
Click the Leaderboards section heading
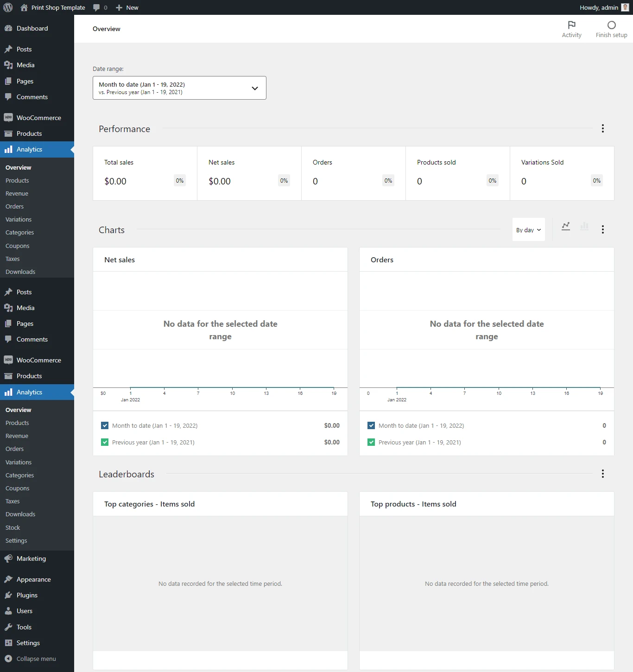(x=127, y=474)
